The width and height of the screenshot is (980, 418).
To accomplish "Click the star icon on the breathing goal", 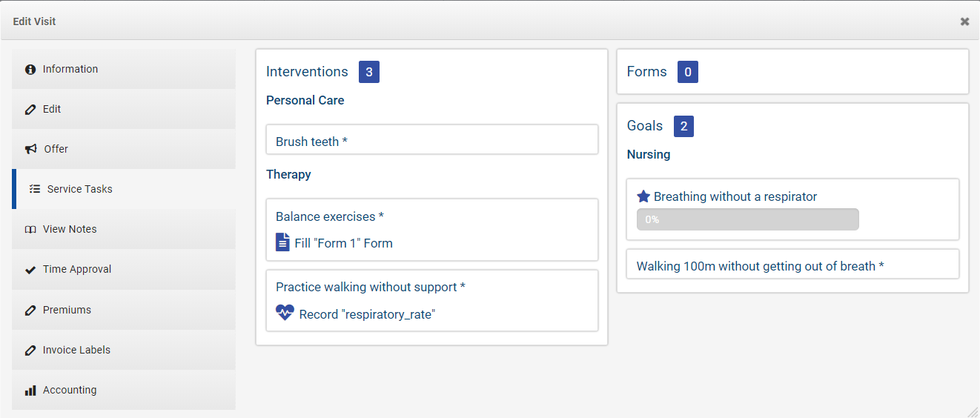I will tap(643, 196).
